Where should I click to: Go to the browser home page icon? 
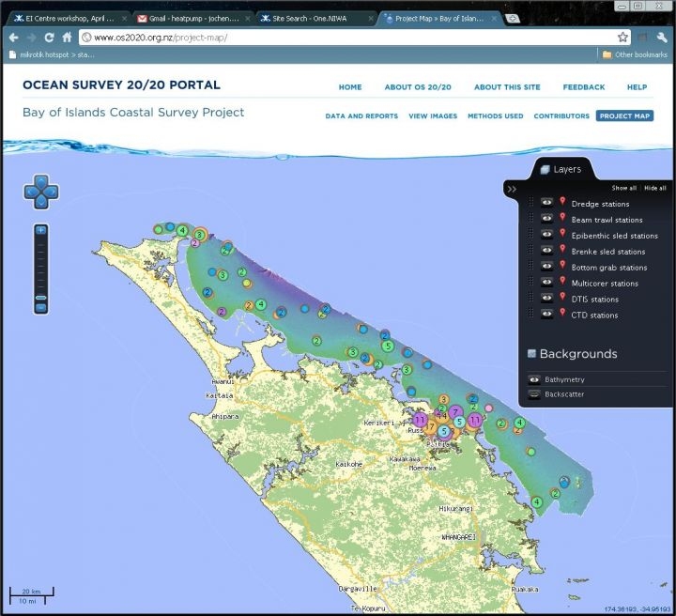click(68, 38)
